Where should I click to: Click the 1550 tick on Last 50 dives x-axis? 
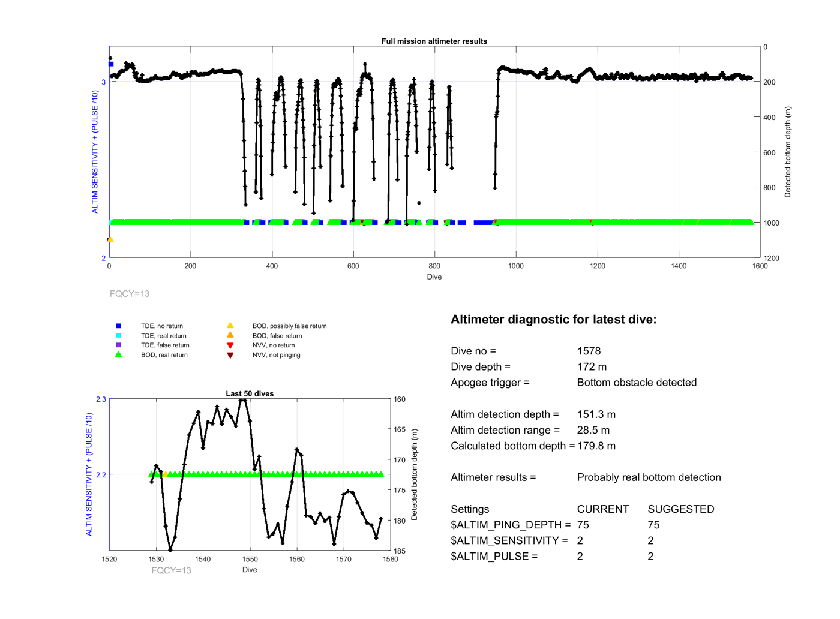click(250, 559)
